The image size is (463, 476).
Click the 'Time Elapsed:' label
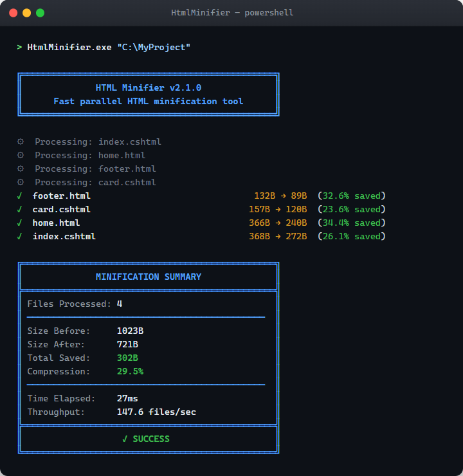pos(62,399)
